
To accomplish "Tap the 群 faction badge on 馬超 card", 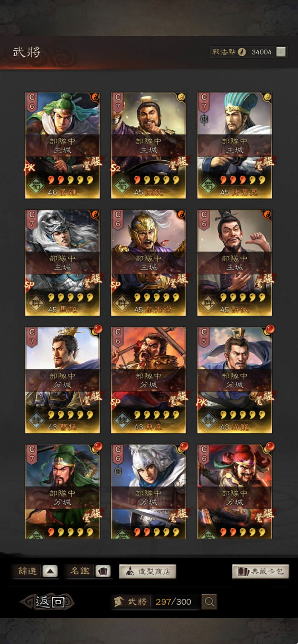I will coord(36,303).
